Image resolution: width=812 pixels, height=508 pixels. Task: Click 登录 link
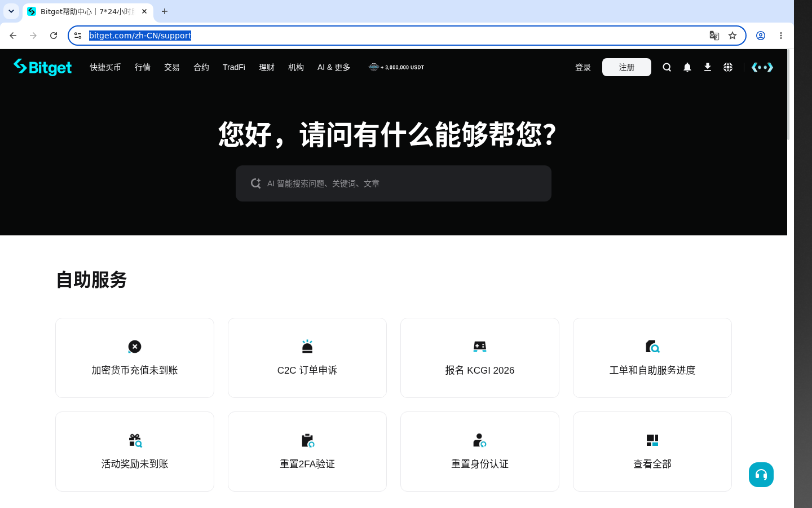coord(583,67)
